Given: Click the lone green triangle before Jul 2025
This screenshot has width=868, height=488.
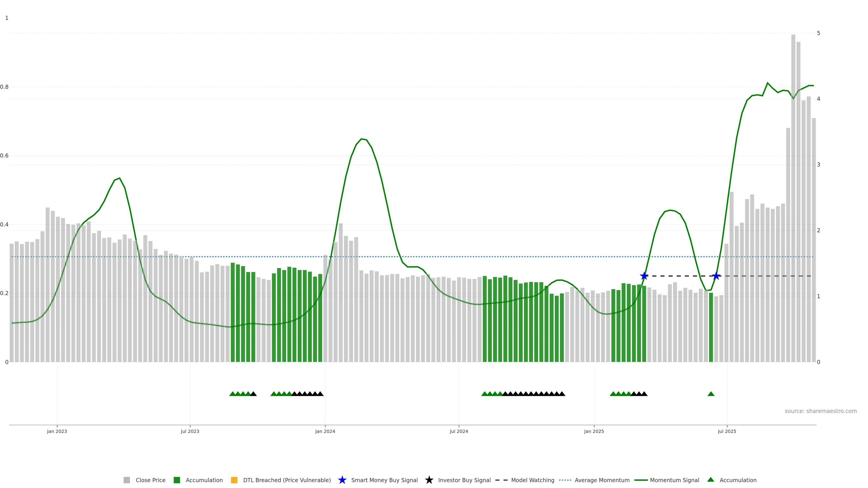Looking at the screenshot, I should pyautogui.click(x=711, y=394).
